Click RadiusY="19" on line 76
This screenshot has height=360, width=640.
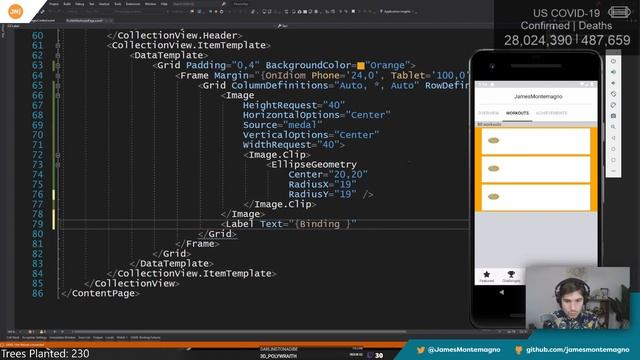(x=322, y=194)
